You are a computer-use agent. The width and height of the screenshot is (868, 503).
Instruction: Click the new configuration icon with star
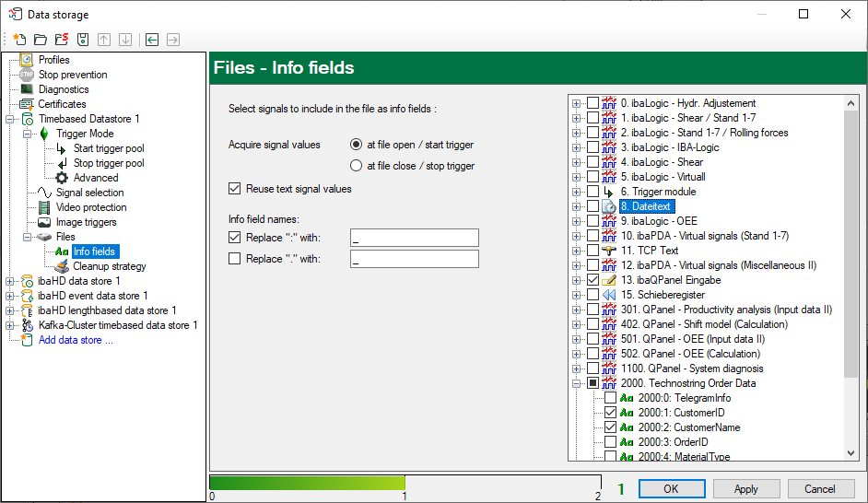point(19,40)
